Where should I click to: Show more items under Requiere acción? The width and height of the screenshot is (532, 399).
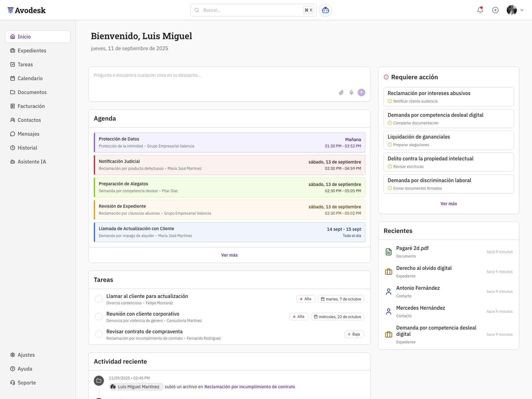click(x=448, y=204)
